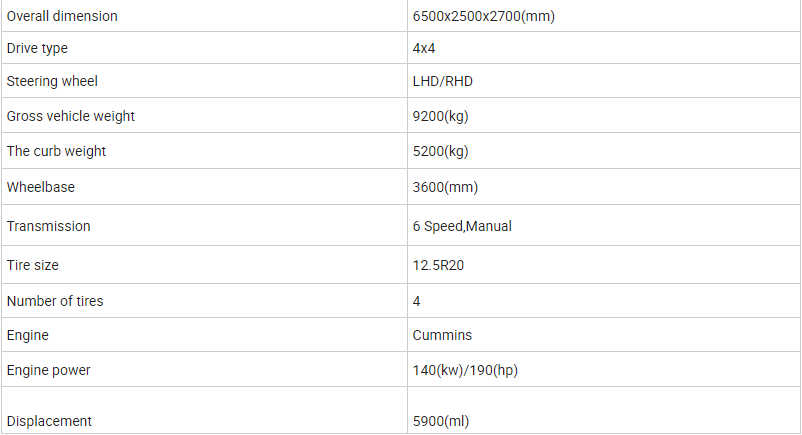Select the 140(kw)/190(hp) engine power value
This screenshot has height=435, width=802.
point(465,370)
